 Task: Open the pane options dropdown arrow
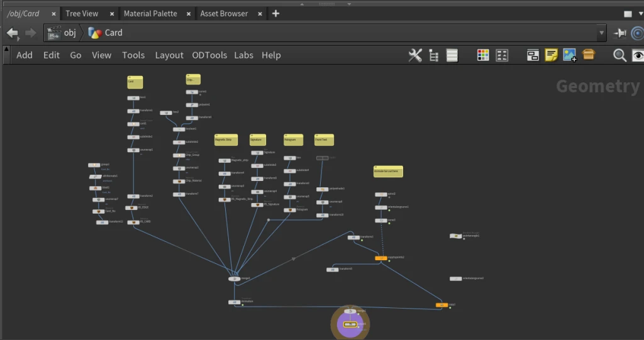click(641, 14)
